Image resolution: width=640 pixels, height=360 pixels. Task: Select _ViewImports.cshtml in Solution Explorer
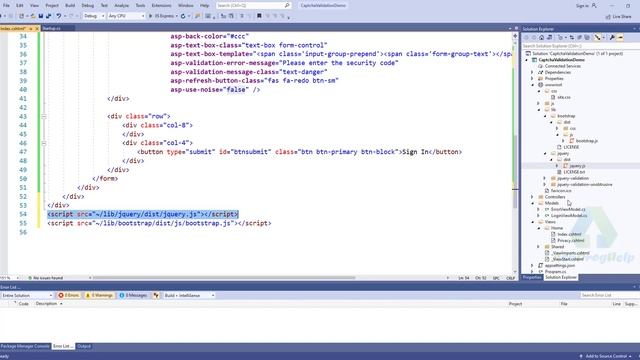coord(570,253)
